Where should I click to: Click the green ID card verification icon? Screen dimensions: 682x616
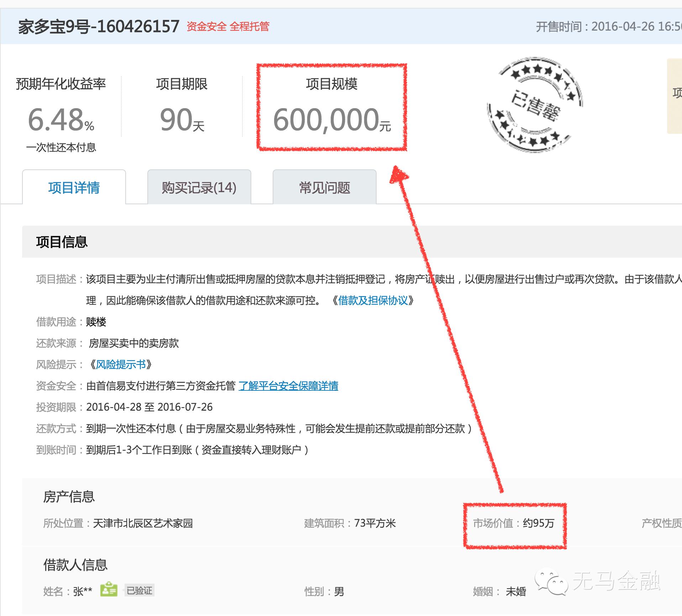[109, 590]
